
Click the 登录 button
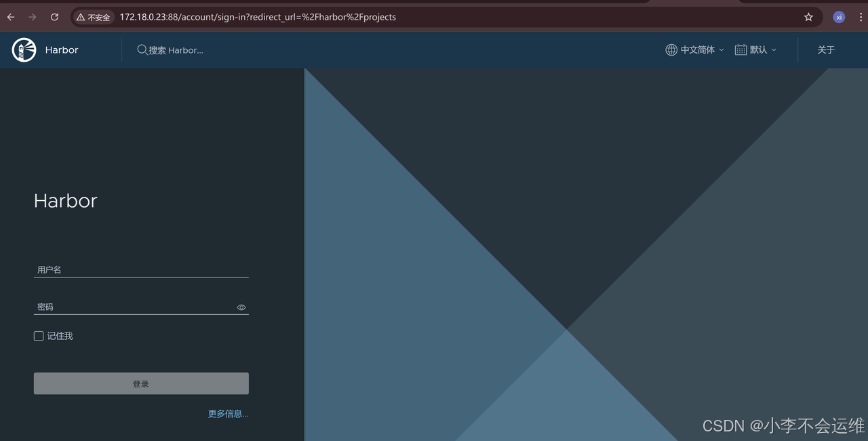pyautogui.click(x=141, y=383)
